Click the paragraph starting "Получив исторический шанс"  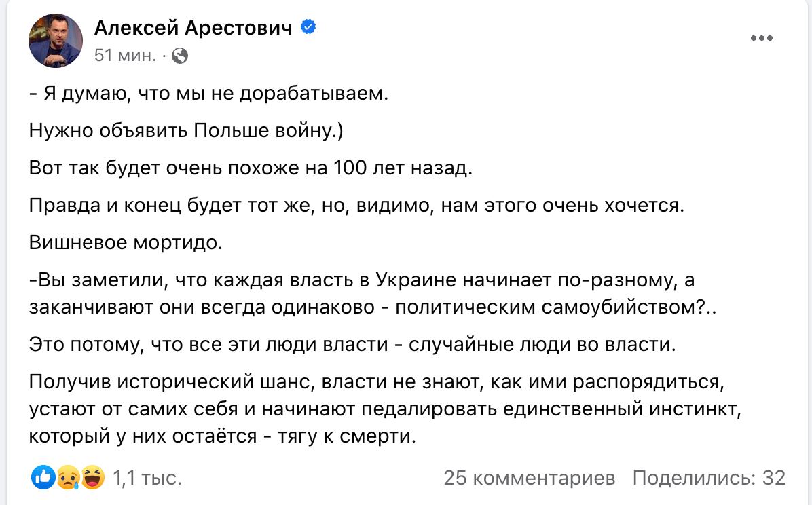coord(377,409)
